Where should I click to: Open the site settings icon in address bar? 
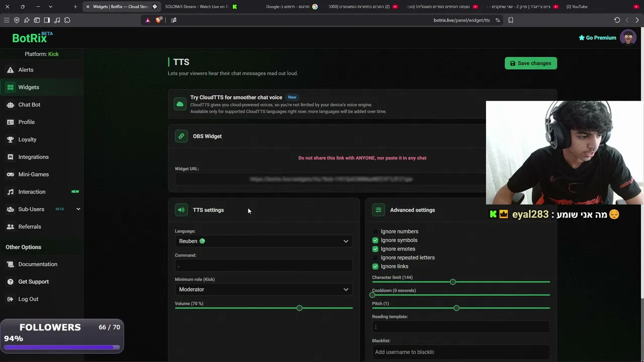(x=498, y=20)
